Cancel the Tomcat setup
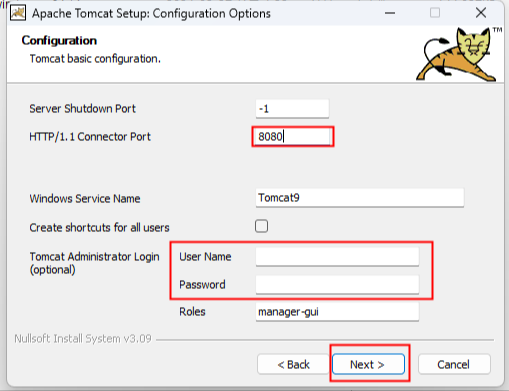 (454, 364)
